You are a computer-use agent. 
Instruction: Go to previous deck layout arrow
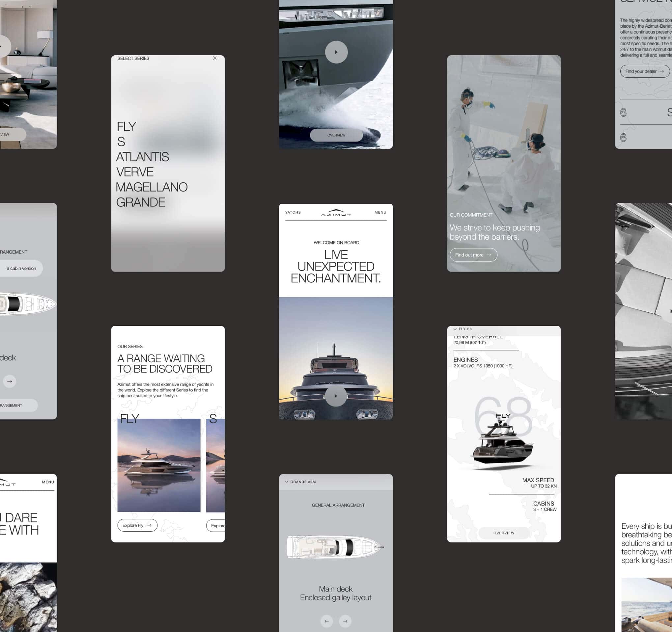[x=326, y=621]
